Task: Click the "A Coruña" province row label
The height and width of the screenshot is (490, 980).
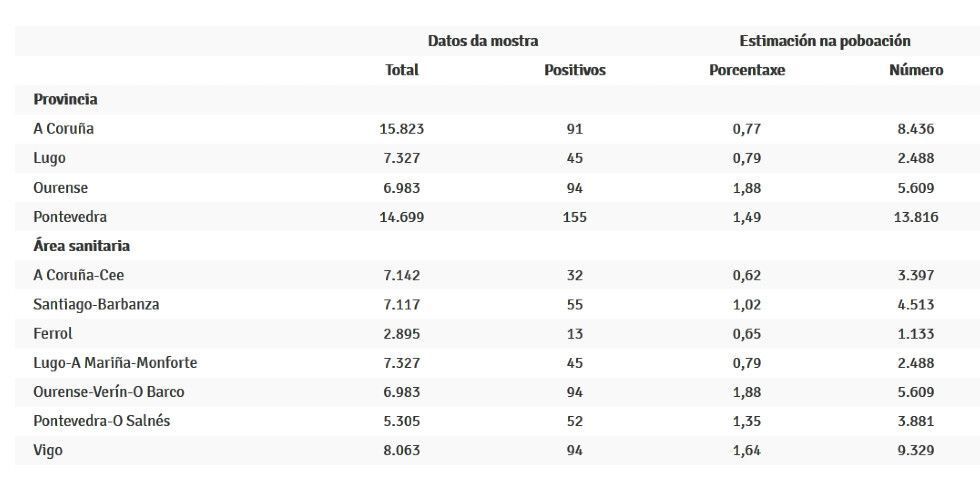Action: tap(64, 128)
